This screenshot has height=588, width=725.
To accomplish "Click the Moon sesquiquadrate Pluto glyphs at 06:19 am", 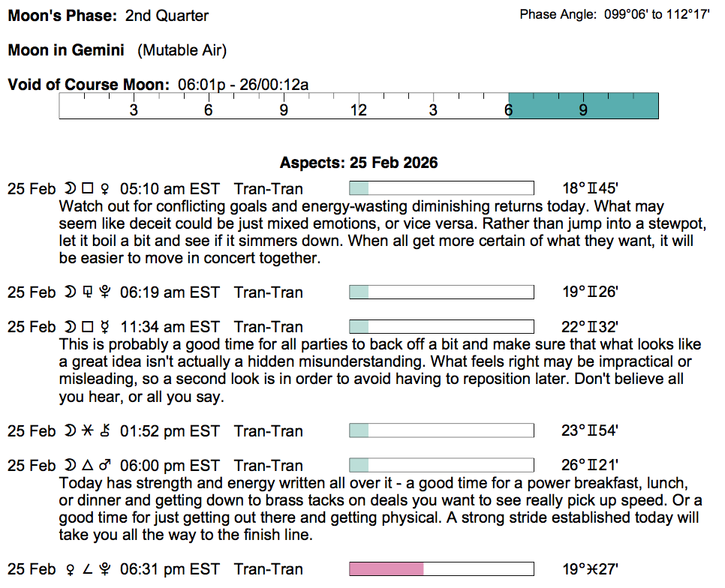I will tap(88, 292).
